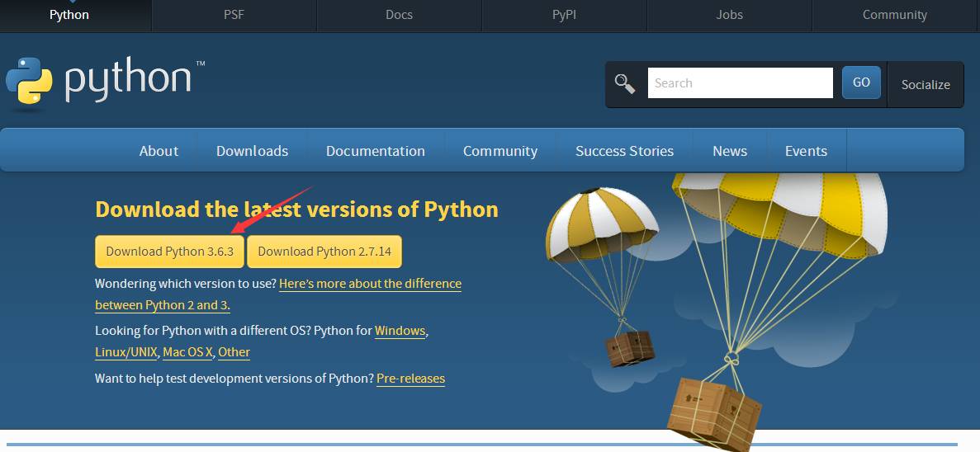Follow the Windows download link
Viewport: 980px width, 452px height.
[x=400, y=331]
